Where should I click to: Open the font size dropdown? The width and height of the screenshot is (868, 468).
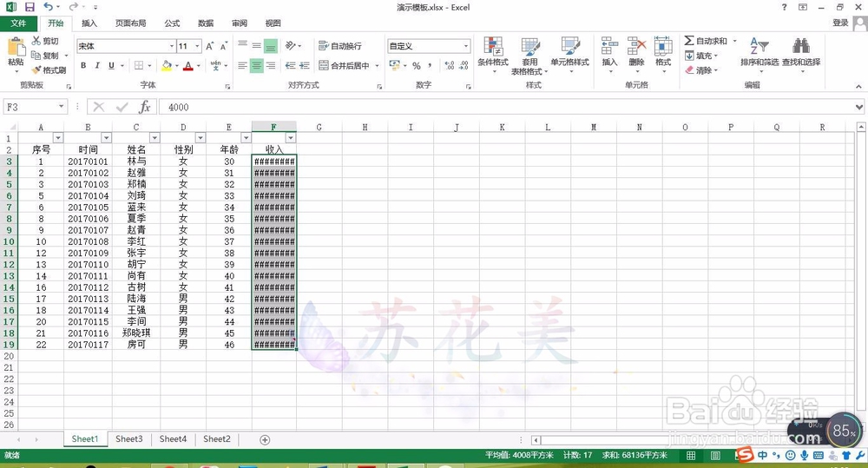197,46
